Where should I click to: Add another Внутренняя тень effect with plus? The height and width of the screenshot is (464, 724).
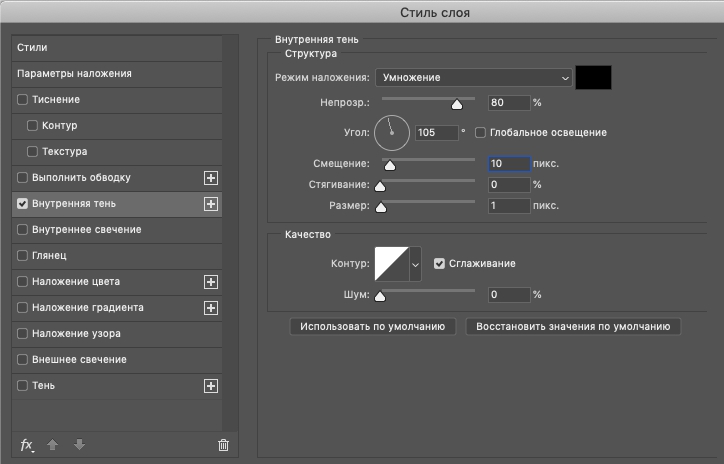click(x=211, y=204)
